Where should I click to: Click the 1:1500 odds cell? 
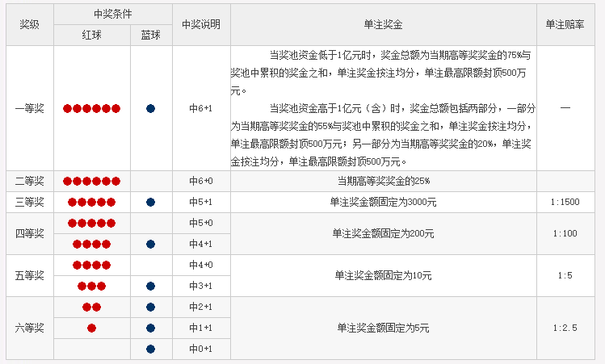point(565,202)
